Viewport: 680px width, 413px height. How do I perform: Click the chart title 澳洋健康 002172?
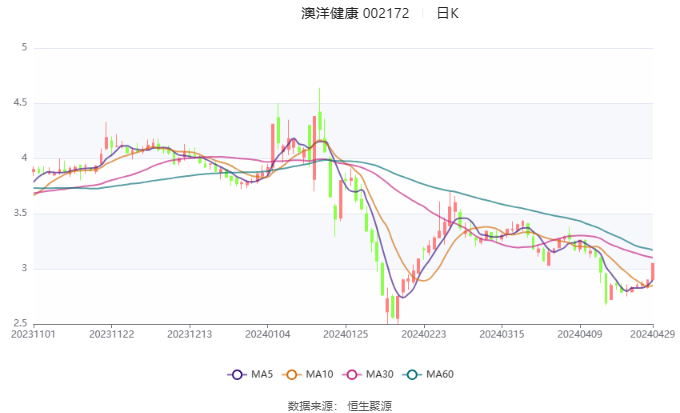pyautogui.click(x=355, y=13)
